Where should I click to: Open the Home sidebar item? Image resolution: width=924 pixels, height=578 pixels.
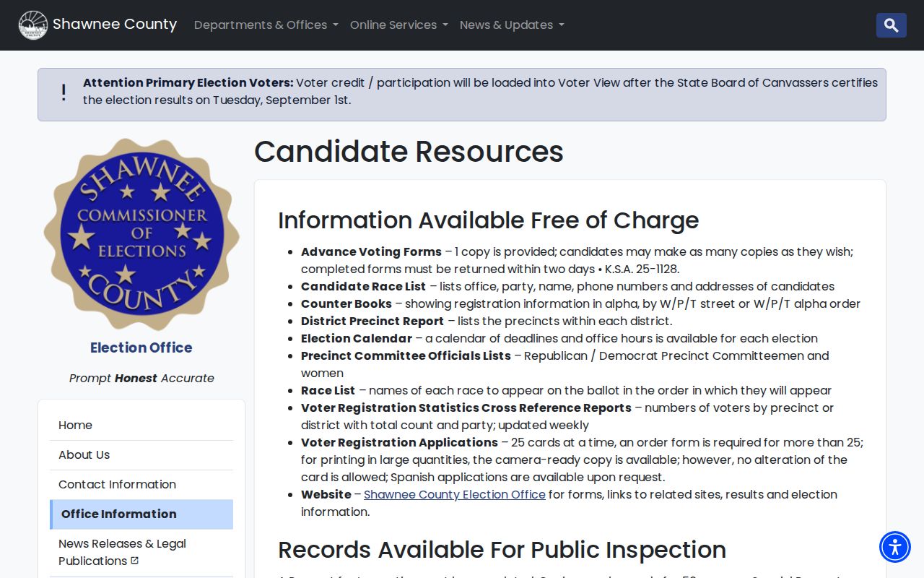point(141,426)
